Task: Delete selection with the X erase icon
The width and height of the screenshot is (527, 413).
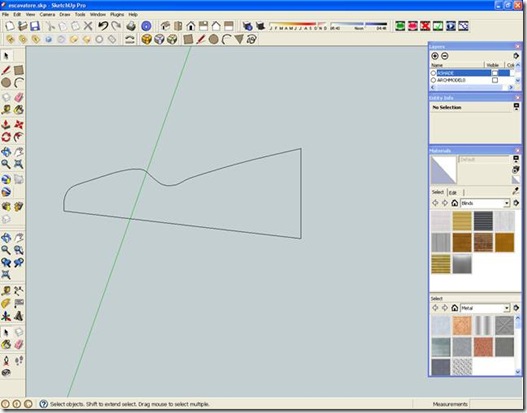Action: coord(88,26)
